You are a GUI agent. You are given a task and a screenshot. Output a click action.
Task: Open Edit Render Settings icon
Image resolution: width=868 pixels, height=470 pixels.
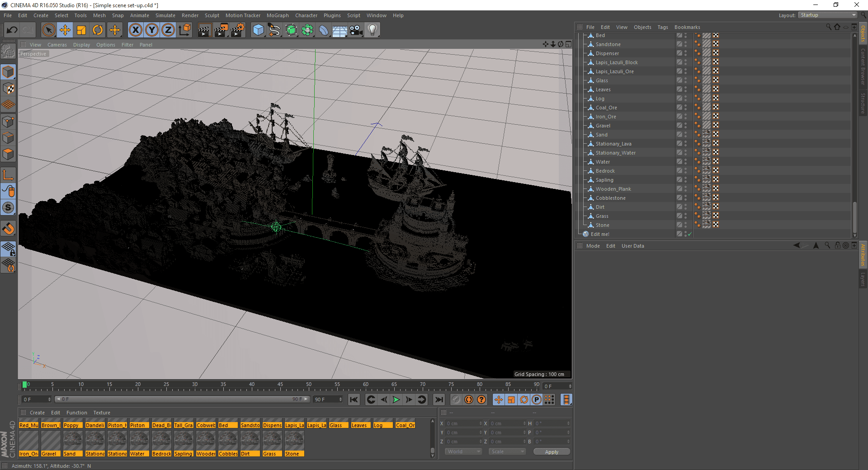pyautogui.click(x=237, y=30)
